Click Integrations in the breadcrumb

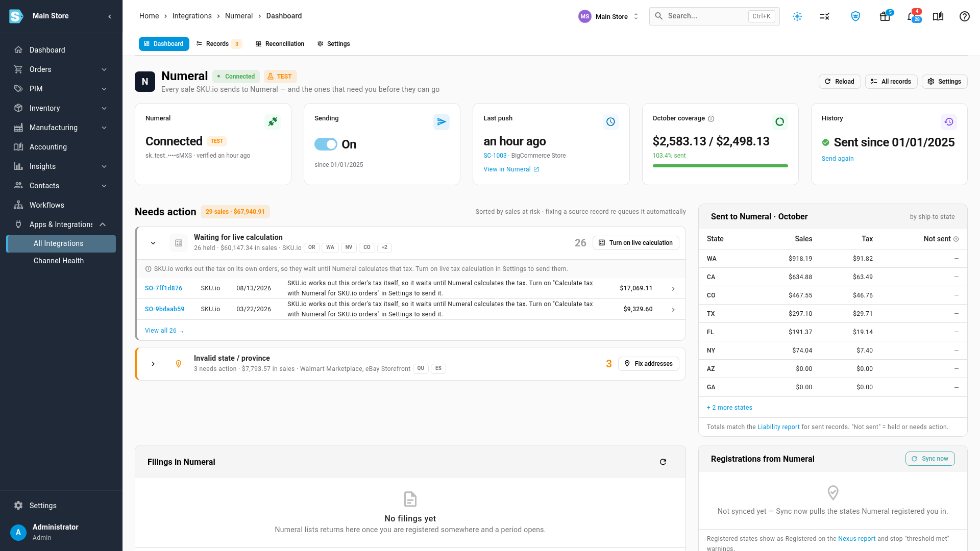click(x=192, y=16)
